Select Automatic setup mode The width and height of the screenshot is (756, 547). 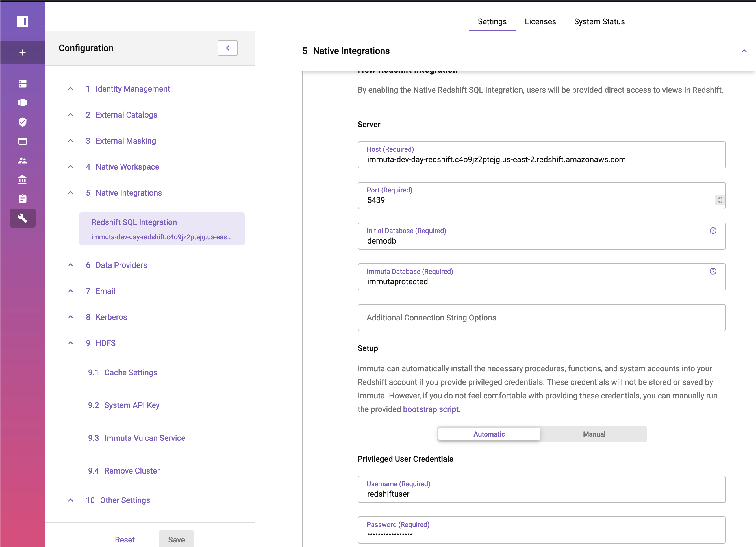point(489,434)
